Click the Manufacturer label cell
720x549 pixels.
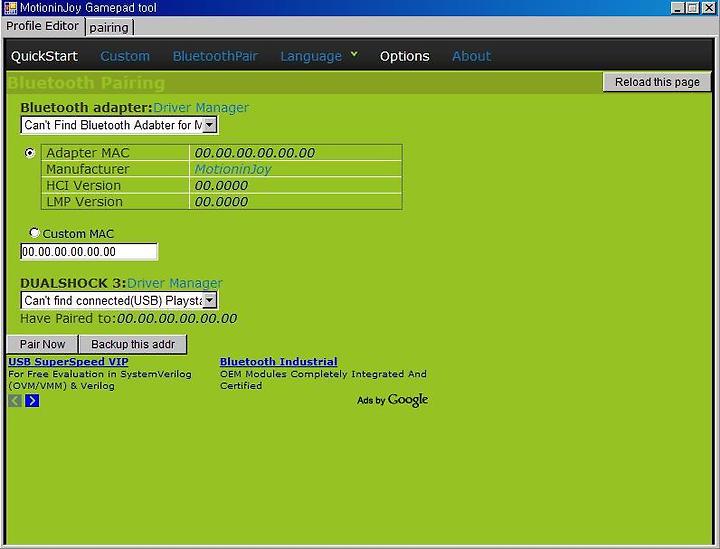click(115, 169)
